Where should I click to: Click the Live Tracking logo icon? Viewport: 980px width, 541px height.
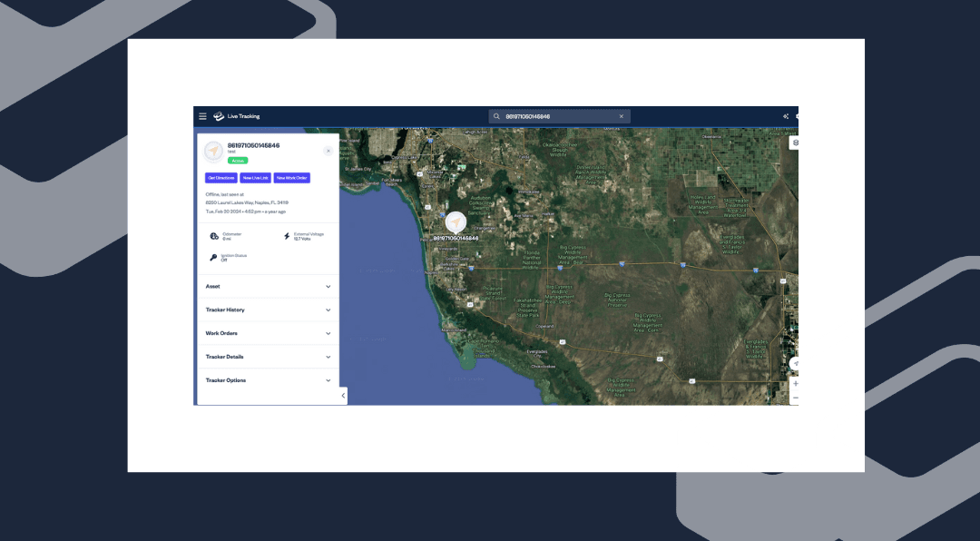pyautogui.click(x=219, y=116)
